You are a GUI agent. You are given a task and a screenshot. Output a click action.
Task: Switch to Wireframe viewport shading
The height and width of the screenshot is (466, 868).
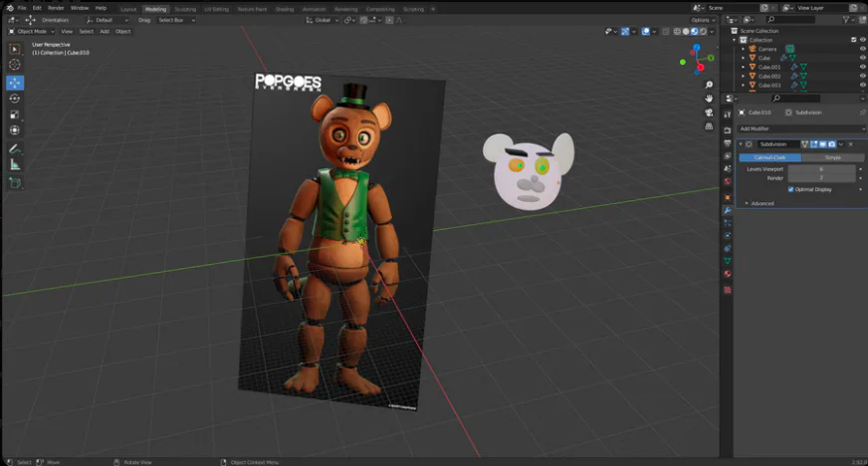(x=677, y=32)
